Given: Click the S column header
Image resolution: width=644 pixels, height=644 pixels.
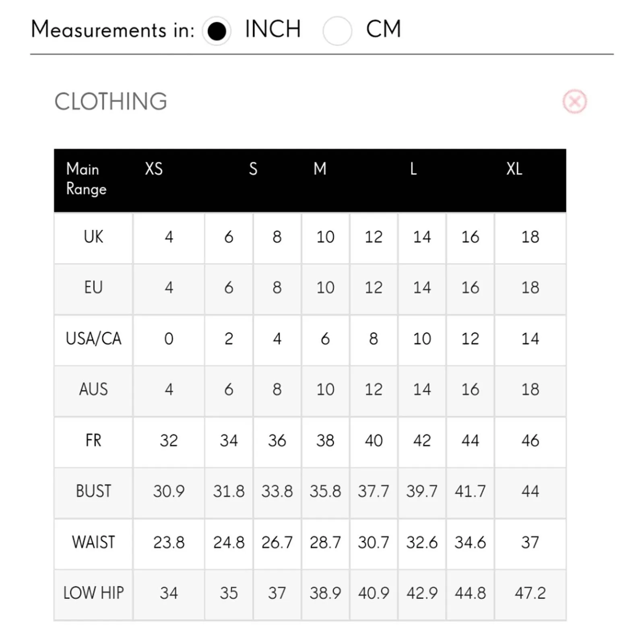Looking at the screenshot, I should (253, 169).
